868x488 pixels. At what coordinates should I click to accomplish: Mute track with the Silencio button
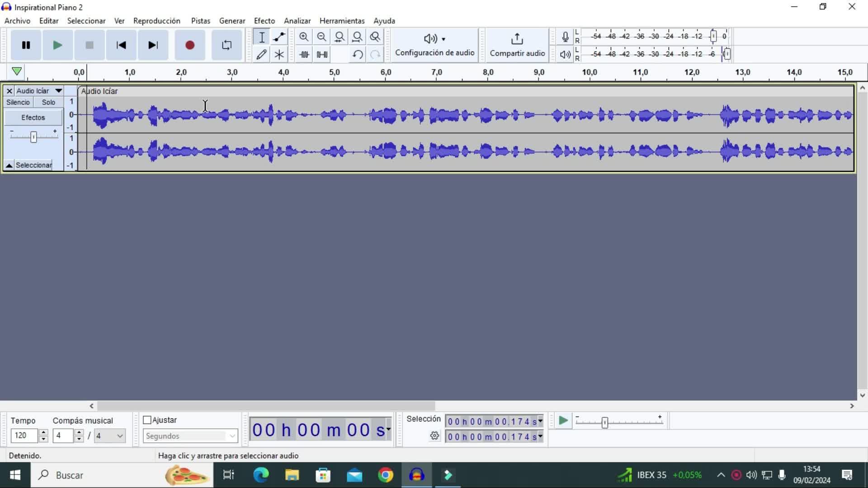coord(18,103)
